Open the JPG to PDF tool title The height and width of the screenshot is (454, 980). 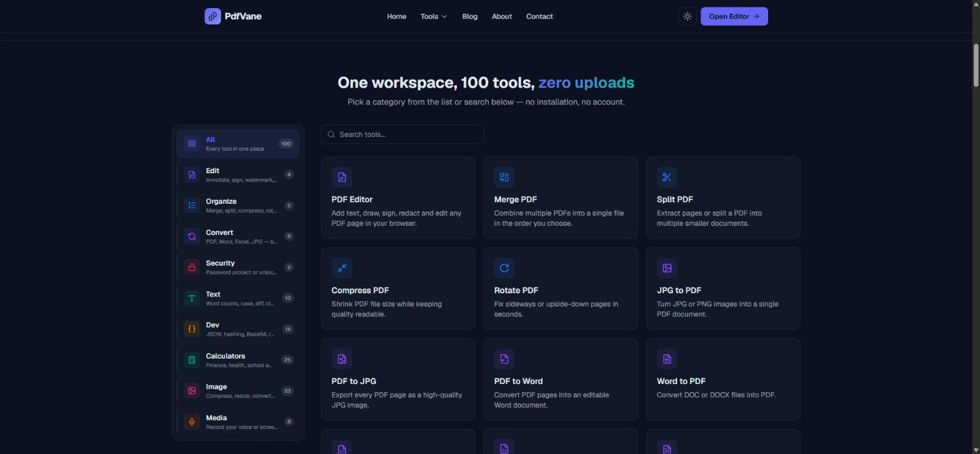point(679,290)
